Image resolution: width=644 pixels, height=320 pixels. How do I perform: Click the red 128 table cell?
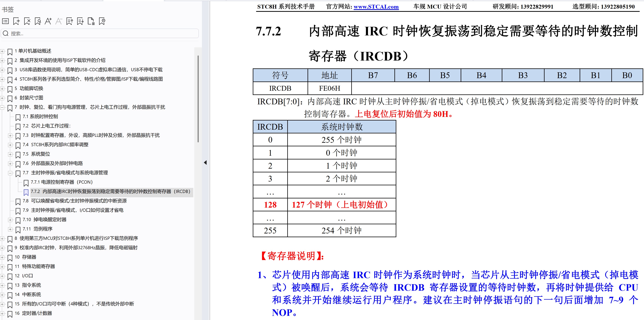click(270, 205)
